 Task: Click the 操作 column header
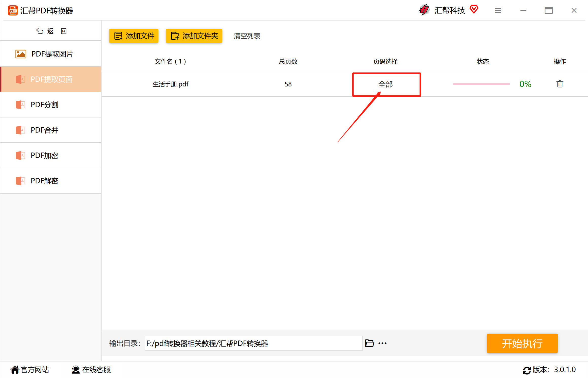point(560,61)
